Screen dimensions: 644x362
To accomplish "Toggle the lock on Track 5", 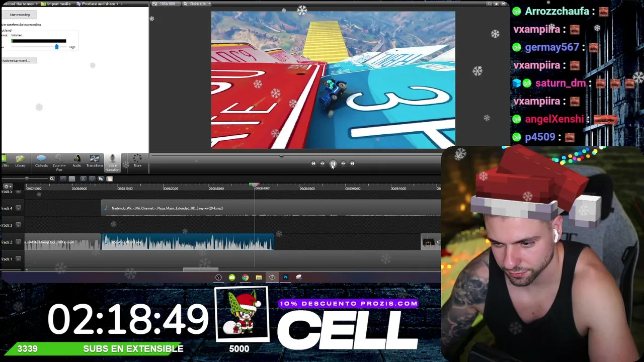I will click(19, 192).
